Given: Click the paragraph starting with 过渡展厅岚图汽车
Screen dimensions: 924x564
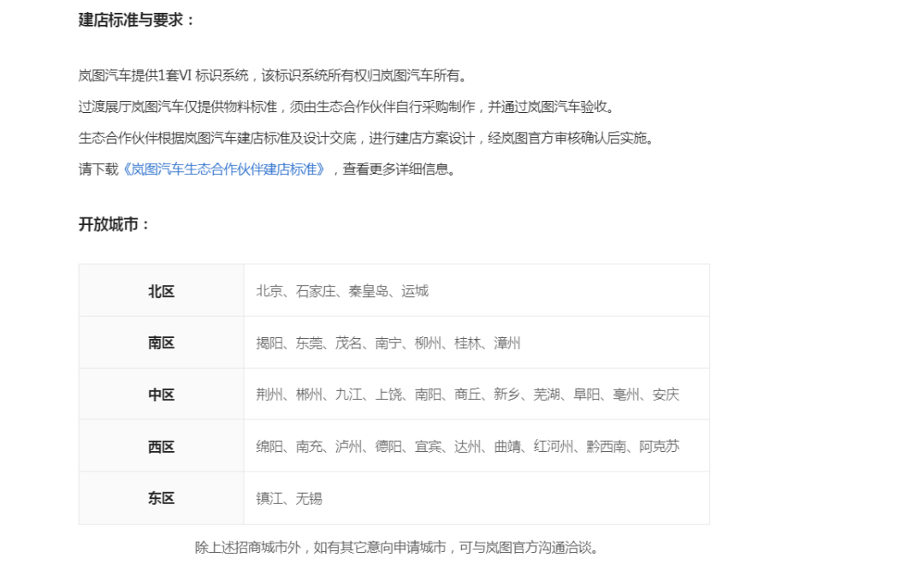Looking at the screenshot, I should point(347,107).
